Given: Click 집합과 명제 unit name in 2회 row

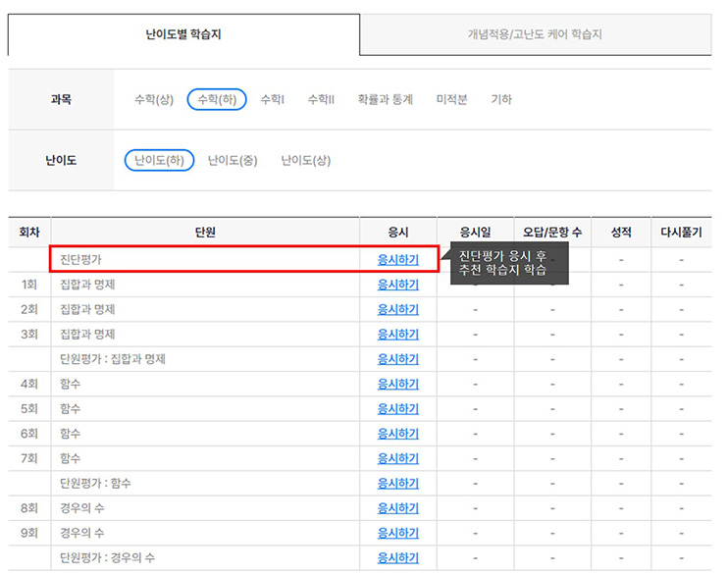Looking at the screenshot, I should pos(87,309).
